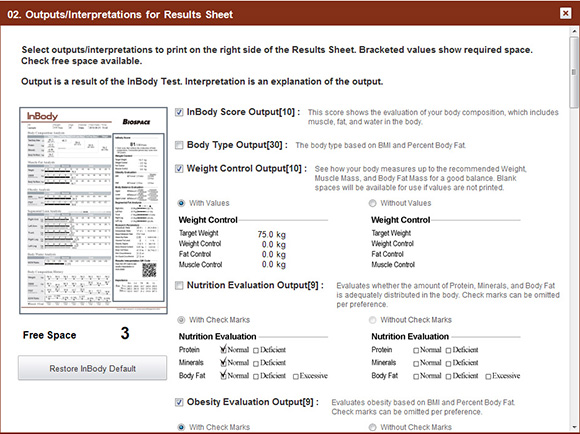Screen dimensions: 580x434
Task: Click the InBody Score Output[10] label
Action: 243,112
